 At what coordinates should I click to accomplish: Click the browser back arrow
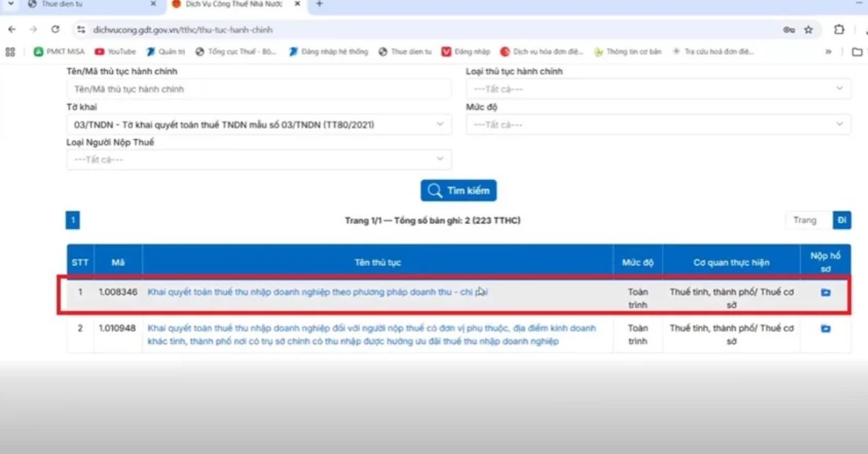coord(12,30)
